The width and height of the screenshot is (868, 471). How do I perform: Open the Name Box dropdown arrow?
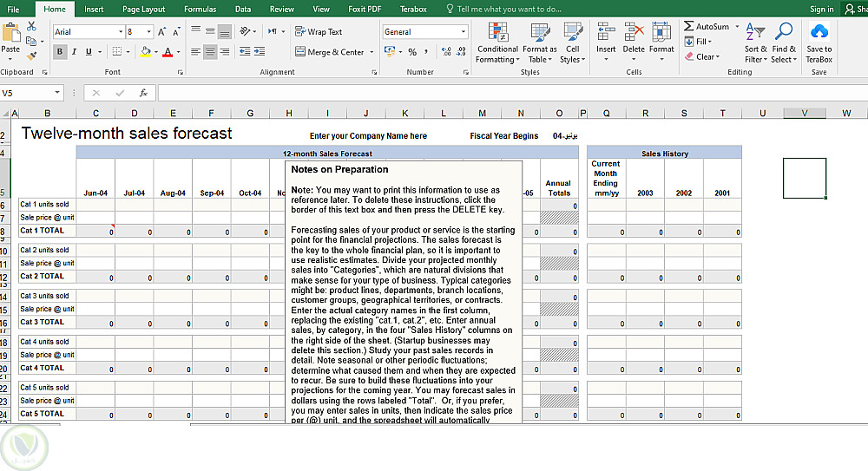(57, 93)
